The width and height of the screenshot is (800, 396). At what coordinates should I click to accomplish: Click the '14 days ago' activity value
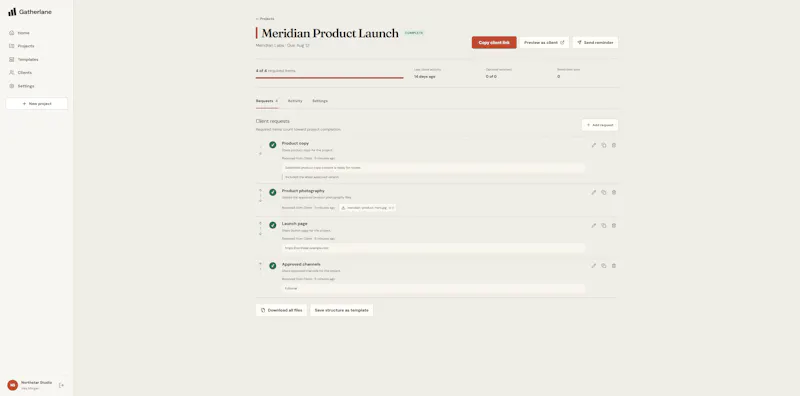[424, 77]
